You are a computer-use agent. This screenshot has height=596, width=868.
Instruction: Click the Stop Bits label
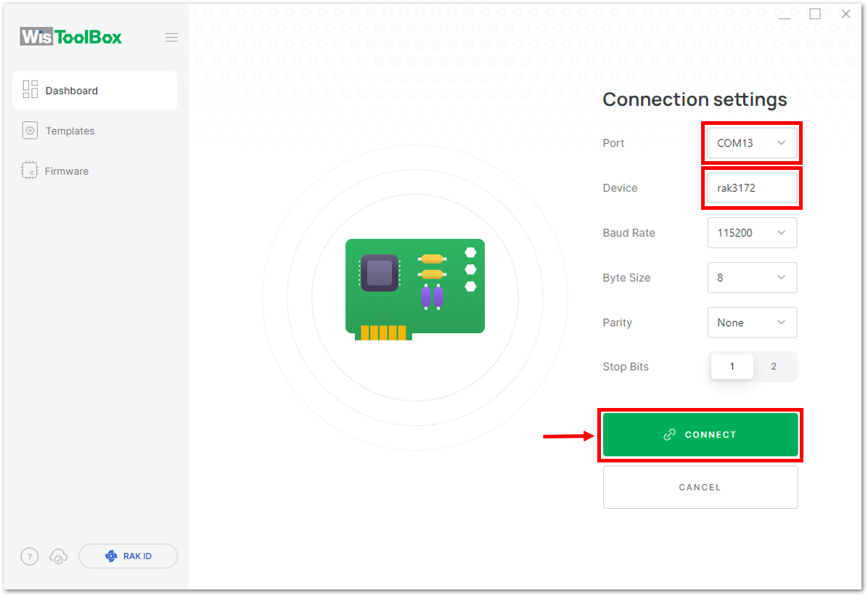pyautogui.click(x=626, y=367)
